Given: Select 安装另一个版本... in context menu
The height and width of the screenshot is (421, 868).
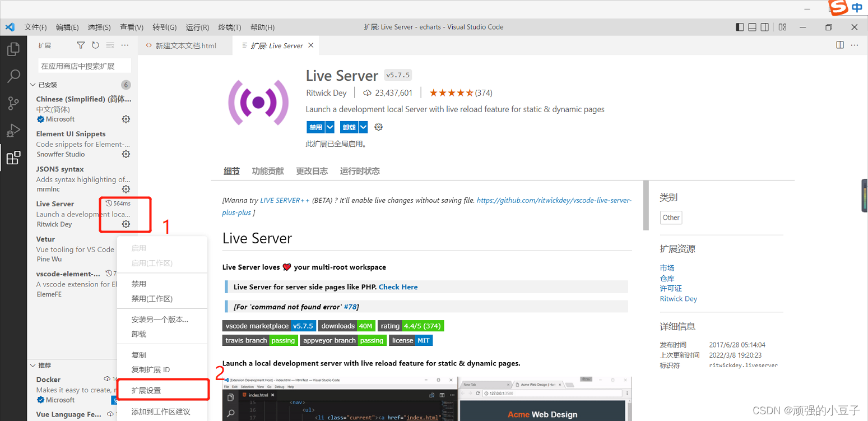Looking at the screenshot, I should tap(163, 320).
